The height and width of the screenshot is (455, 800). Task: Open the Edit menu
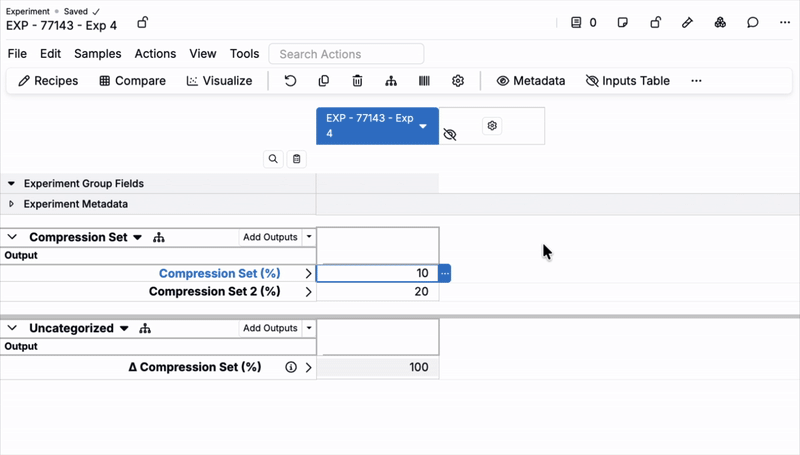[51, 54]
